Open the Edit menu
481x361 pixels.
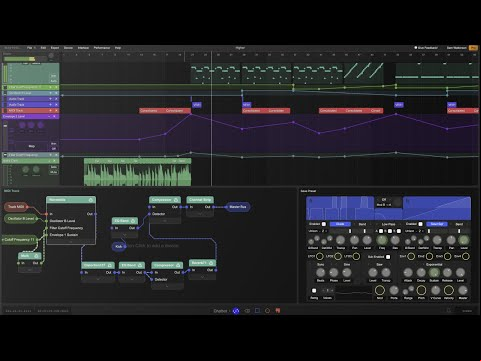click(x=43, y=48)
